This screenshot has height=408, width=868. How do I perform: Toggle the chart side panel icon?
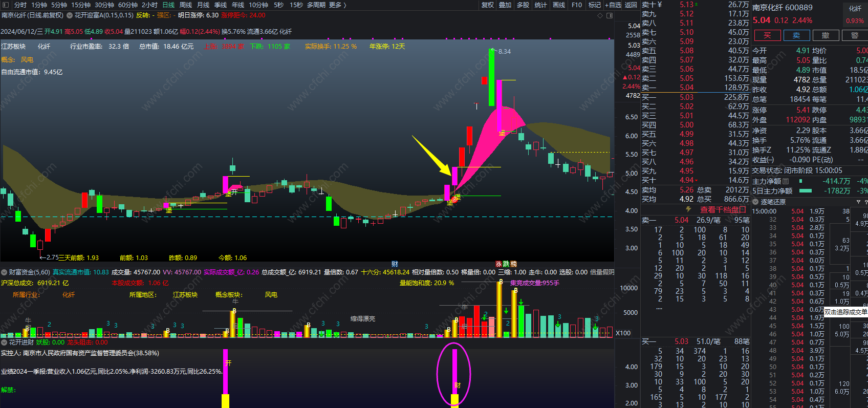click(610, 15)
